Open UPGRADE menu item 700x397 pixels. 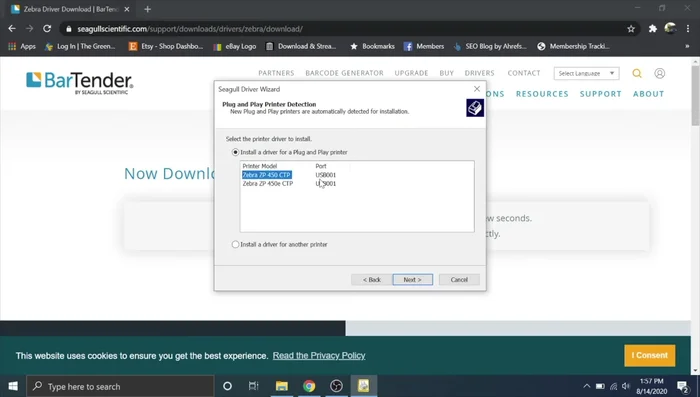pos(411,73)
